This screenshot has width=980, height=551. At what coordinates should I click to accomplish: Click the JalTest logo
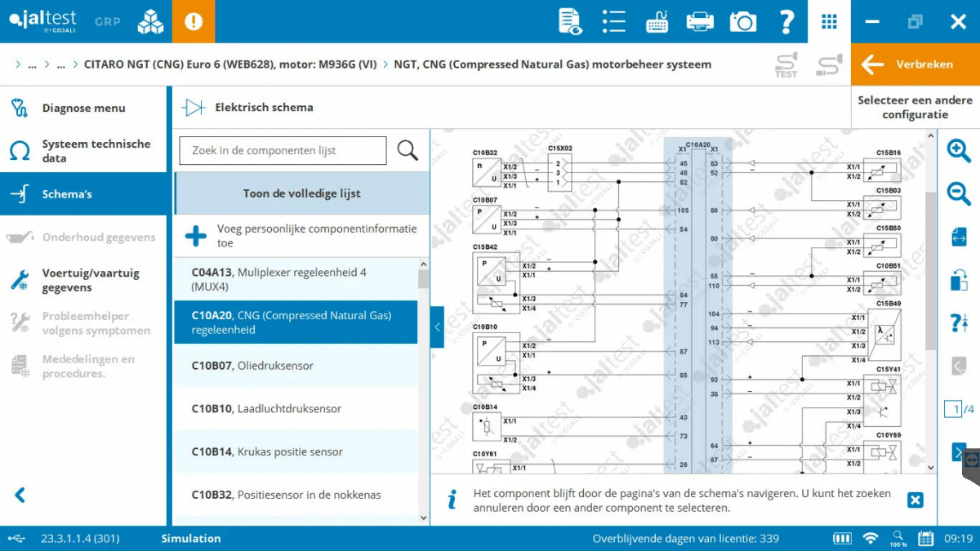tap(42, 21)
